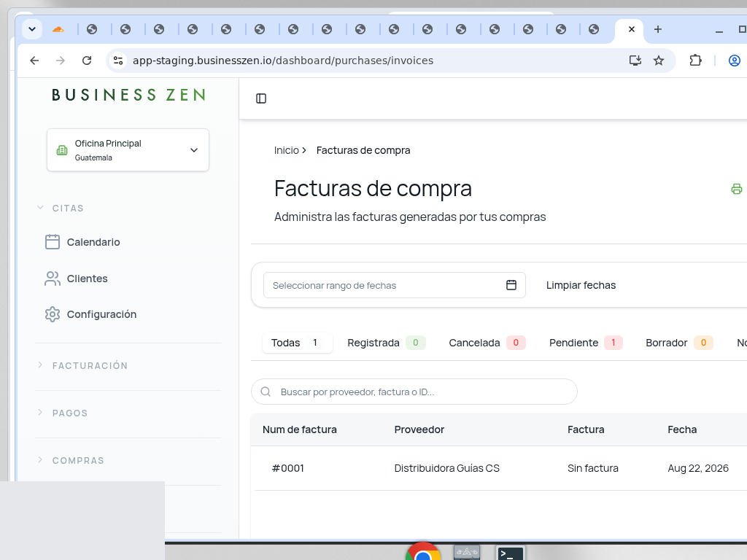Screen dimensions: 747x560
Task: Open the Chrome profile icon
Action: [x=735, y=61]
